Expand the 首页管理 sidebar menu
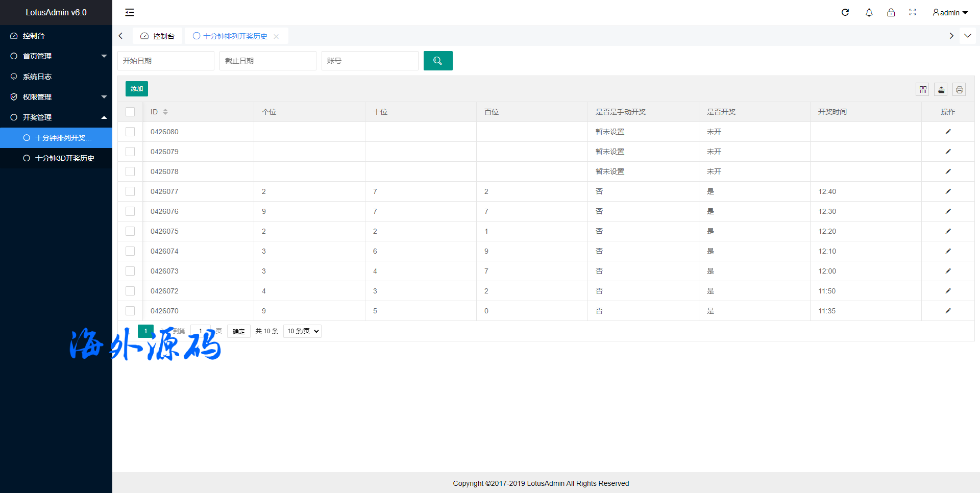Image resolution: width=980 pixels, height=493 pixels. coord(56,56)
